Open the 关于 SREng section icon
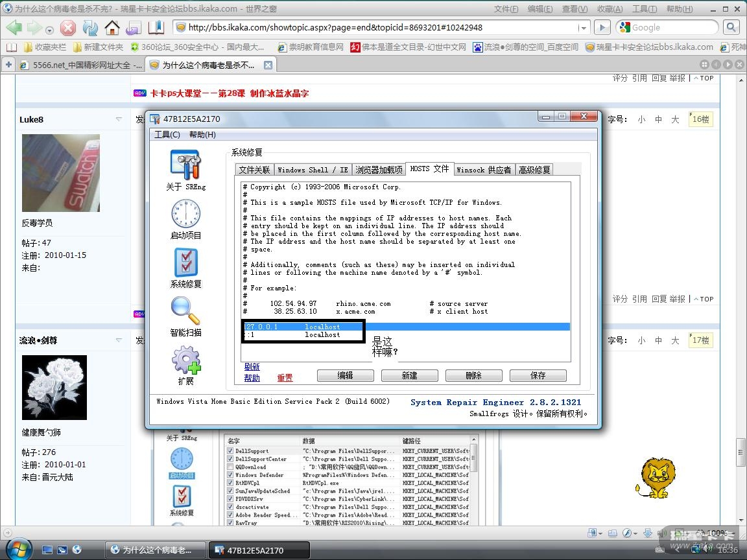747x560 pixels. pyautogui.click(x=185, y=165)
